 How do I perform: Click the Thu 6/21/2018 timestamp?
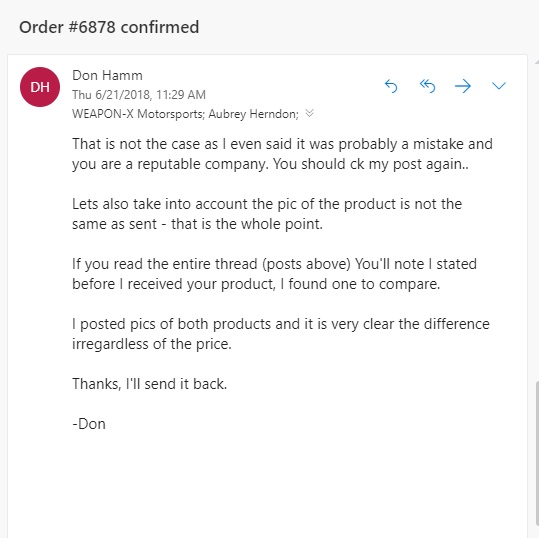[x=139, y=95]
